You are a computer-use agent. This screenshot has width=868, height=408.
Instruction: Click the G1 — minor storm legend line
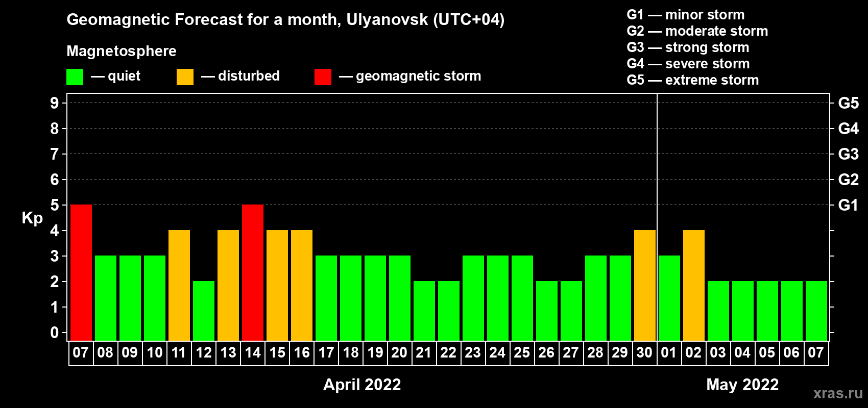pos(686,15)
